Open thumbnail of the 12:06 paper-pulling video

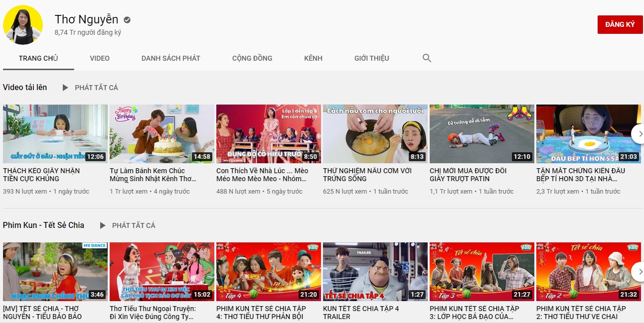(x=55, y=134)
